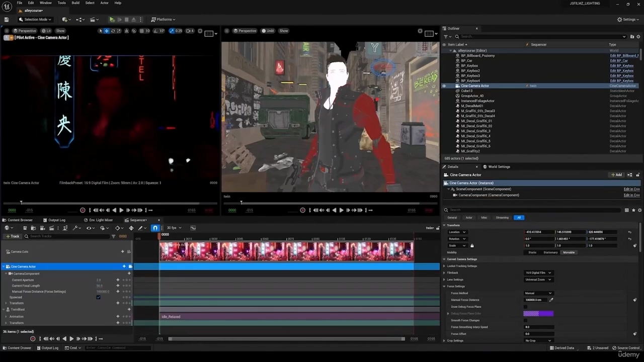This screenshot has height=362, width=644.
Task: Click the Outliner filter options icon
Action: point(447,37)
